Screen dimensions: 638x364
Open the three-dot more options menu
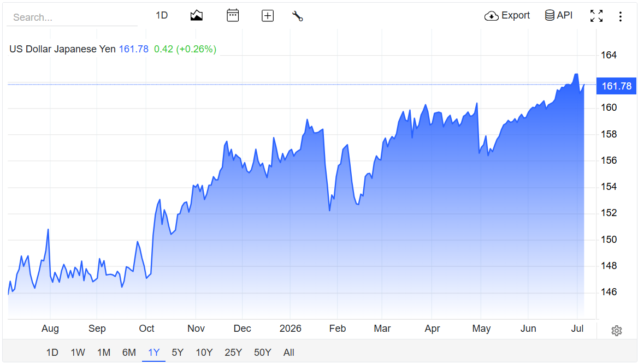[x=620, y=16]
